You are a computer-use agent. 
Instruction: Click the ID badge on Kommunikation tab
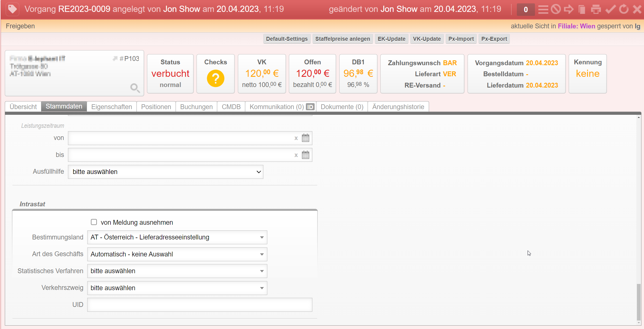click(x=310, y=107)
